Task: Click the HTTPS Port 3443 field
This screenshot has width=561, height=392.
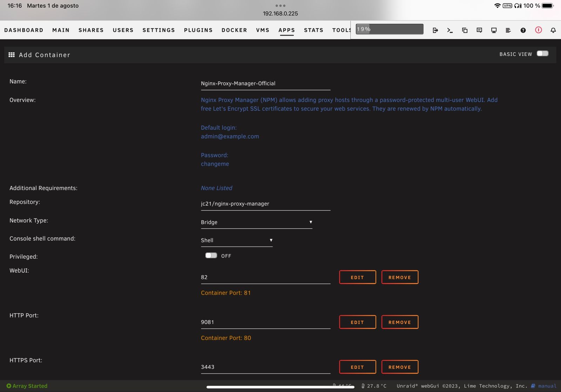Action: pyautogui.click(x=266, y=367)
